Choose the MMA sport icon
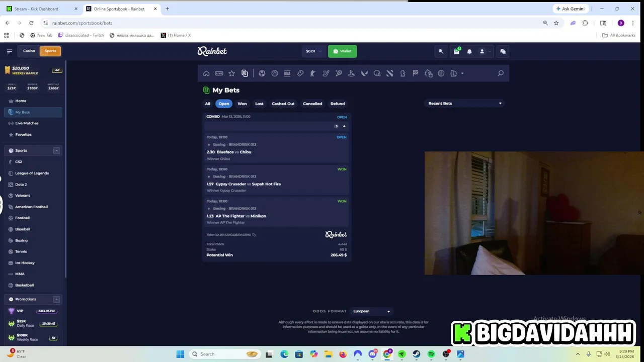This screenshot has width=644, height=362. coord(287,73)
